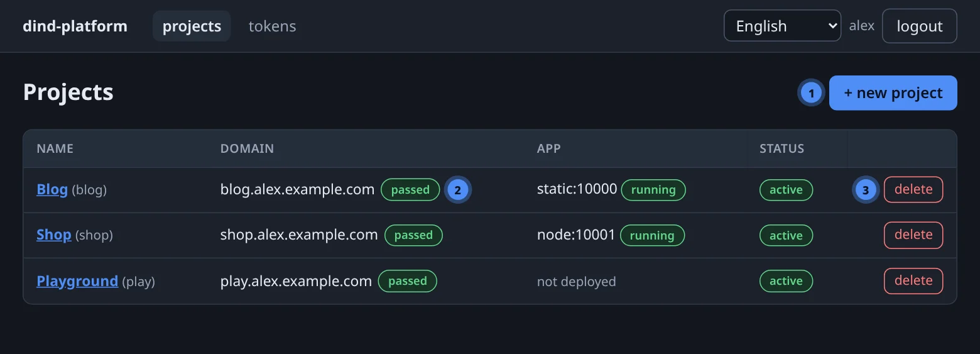Click the running badge for static:10000
Screen dimensions: 980x354
tap(653, 190)
